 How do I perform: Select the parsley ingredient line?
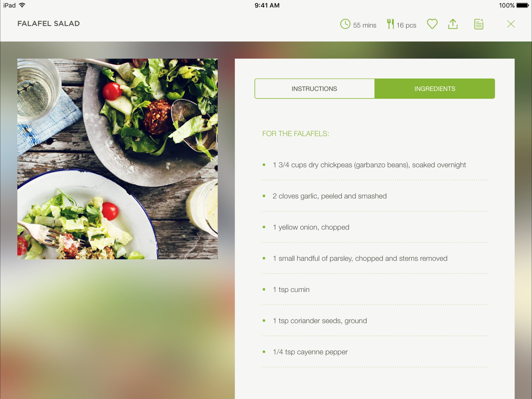coord(375,258)
